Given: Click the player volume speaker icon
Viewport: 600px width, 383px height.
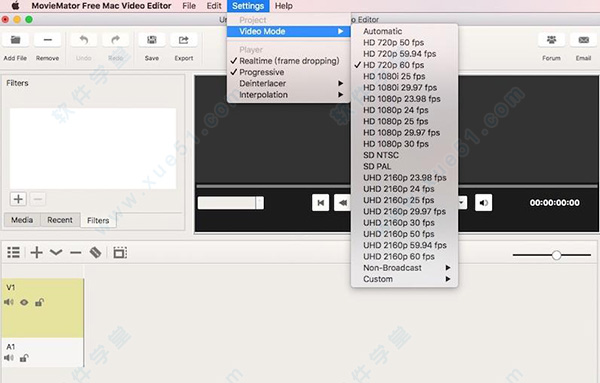Looking at the screenshot, I should click(484, 203).
